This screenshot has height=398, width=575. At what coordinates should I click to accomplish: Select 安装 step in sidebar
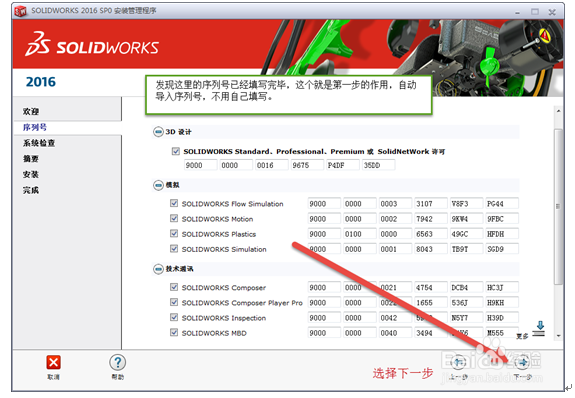click(x=31, y=175)
